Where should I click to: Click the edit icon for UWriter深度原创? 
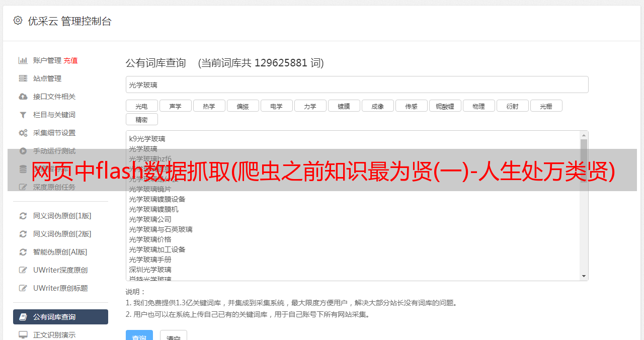tap(23, 270)
